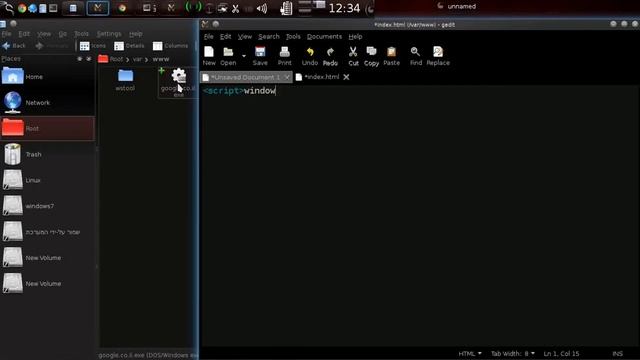Viewport: 640px width, 360px height.
Task: Open the green network icon in tray
Action: coord(193,7)
